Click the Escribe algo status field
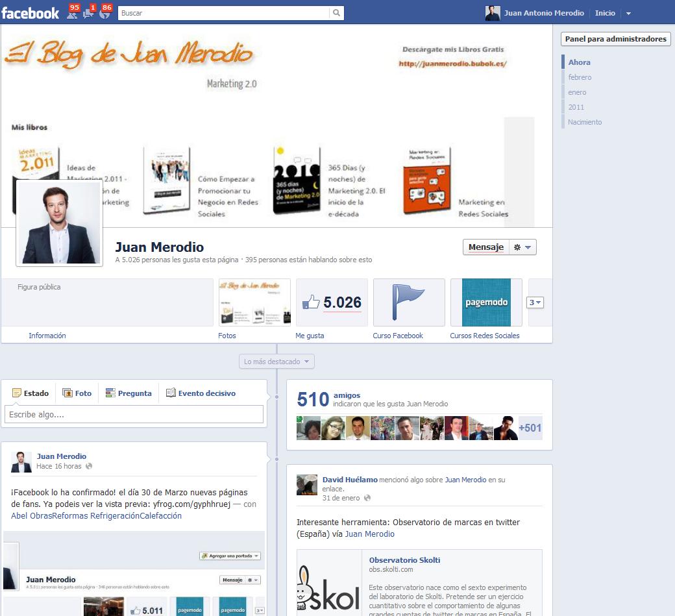 pyautogui.click(x=134, y=415)
